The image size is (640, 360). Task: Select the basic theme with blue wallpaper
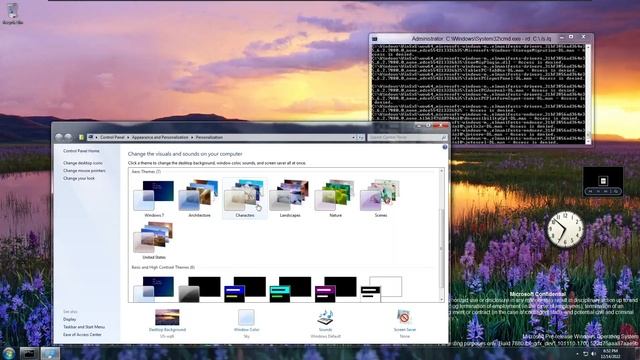point(154,289)
